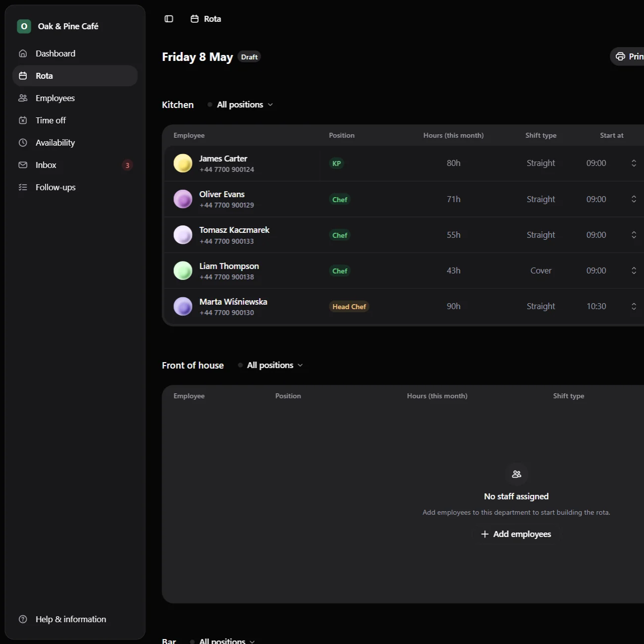Click the Time off calendar icon
This screenshot has width=644, height=644.
pos(23,120)
